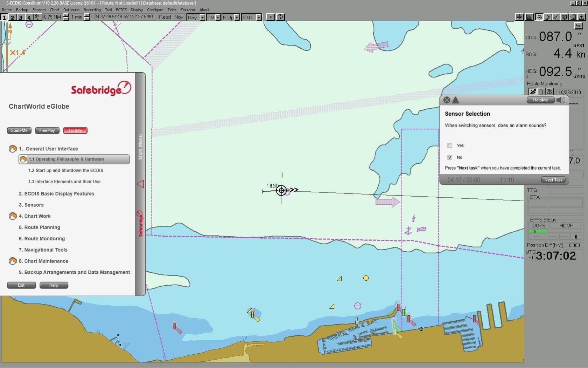Enable the Yes checkbox in Sensor Selection
The width and height of the screenshot is (588, 368).
pyautogui.click(x=450, y=145)
